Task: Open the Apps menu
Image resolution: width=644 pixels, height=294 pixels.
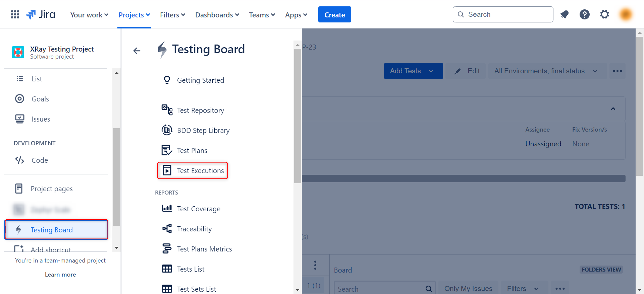Action: [x=296, y=15]
